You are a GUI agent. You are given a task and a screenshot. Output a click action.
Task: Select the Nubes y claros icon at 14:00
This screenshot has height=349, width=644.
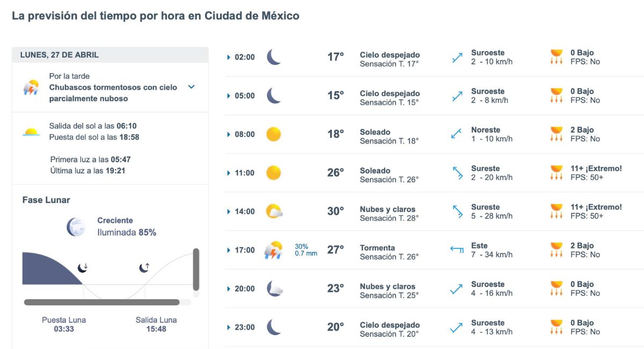(x=273, y=211)
